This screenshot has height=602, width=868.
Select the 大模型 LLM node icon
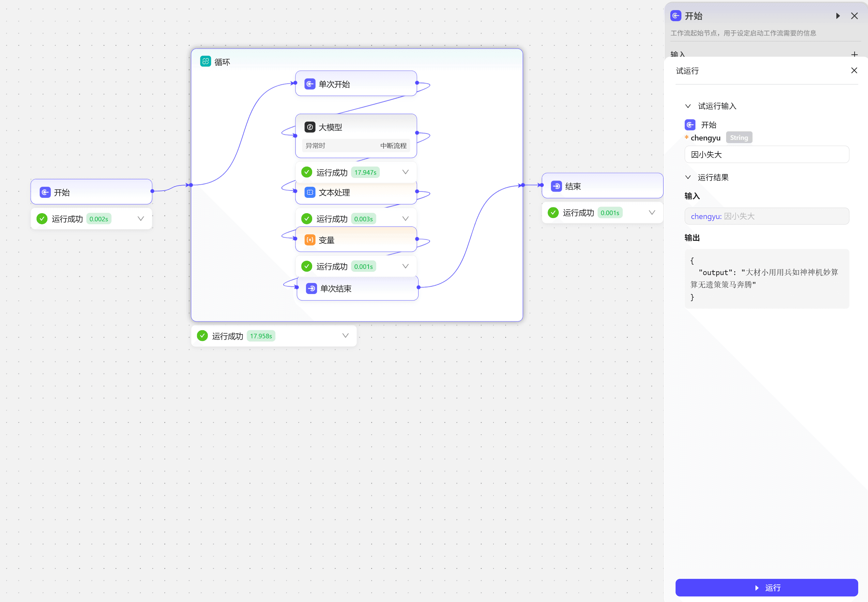[310, 127]
